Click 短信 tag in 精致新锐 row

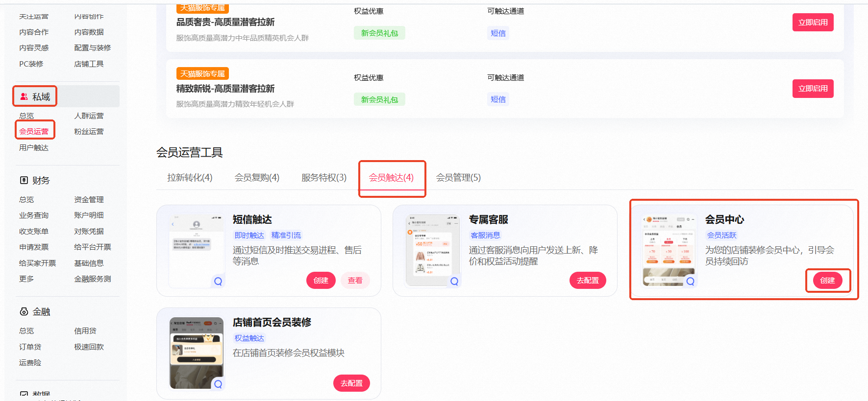click(498, 99)
